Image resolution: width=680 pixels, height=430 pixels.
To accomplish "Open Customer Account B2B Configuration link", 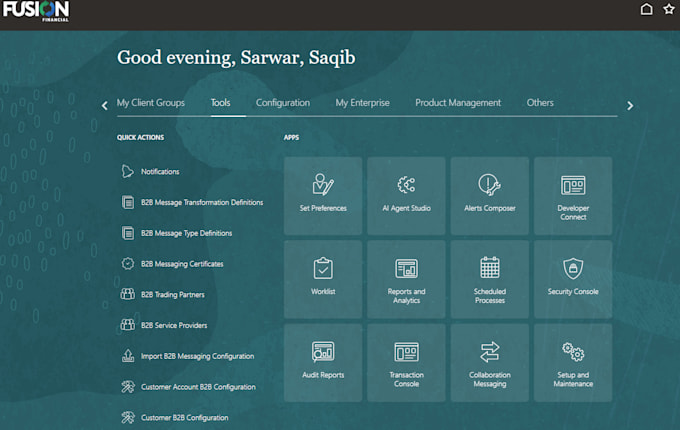I will [x=198, y=387].
